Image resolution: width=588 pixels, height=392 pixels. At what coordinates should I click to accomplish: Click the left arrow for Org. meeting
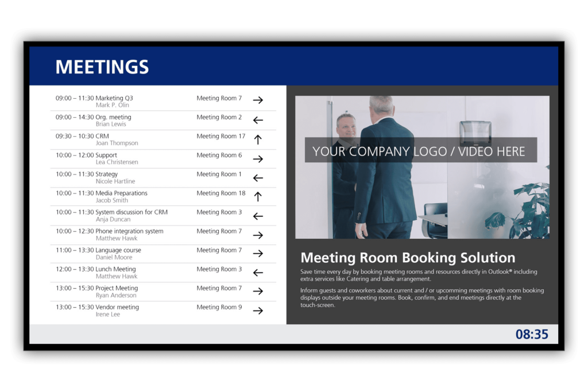click(x=258, y=120)
